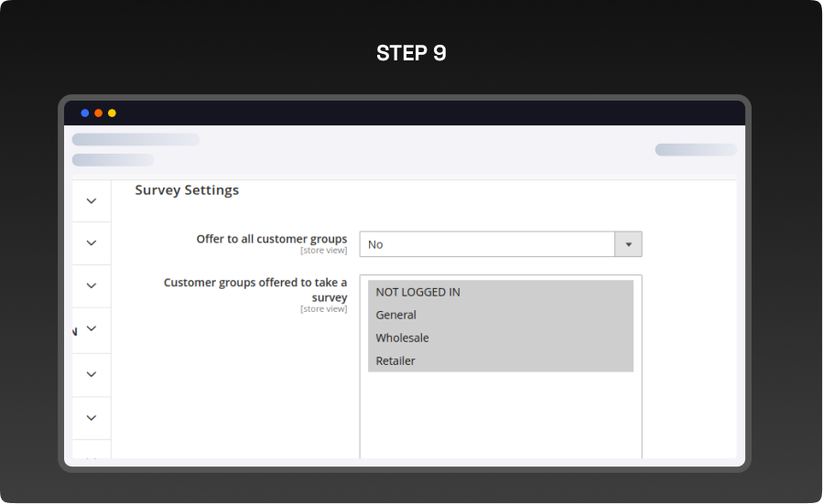Screen dimensions: 823x504
Task: Expand the second sidebar chevron from top
Action: 91,243
